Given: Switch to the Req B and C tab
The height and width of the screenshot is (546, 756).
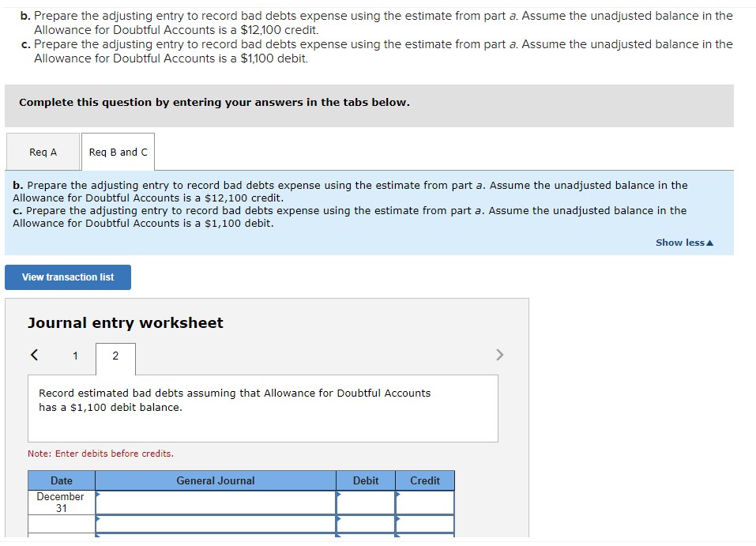Looking at the screenshot, I should (x=117, y=151).
